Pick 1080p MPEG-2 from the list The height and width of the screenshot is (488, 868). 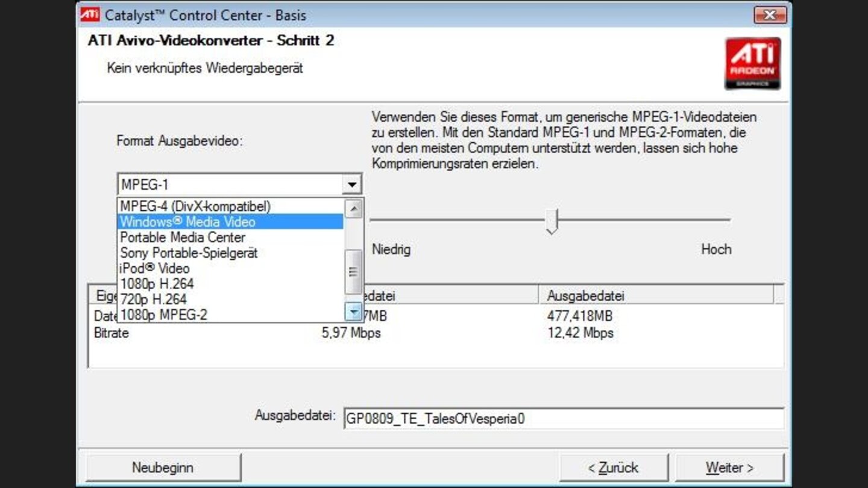[x=230, y=314]
